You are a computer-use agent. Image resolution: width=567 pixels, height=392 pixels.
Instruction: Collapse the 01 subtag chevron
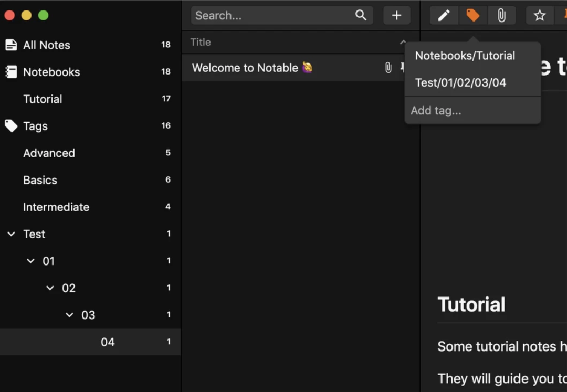point(31,261)
